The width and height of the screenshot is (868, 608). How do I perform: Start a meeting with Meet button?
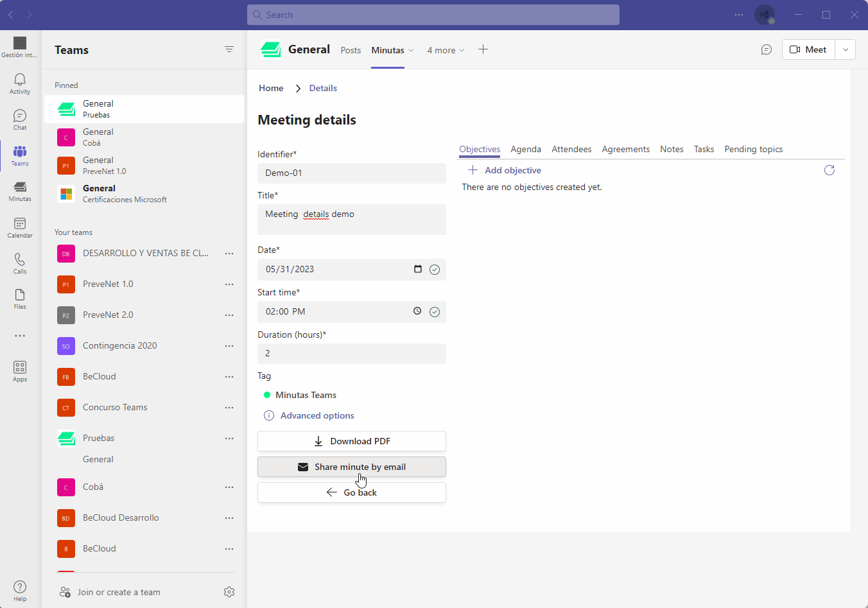pos(808,49)
